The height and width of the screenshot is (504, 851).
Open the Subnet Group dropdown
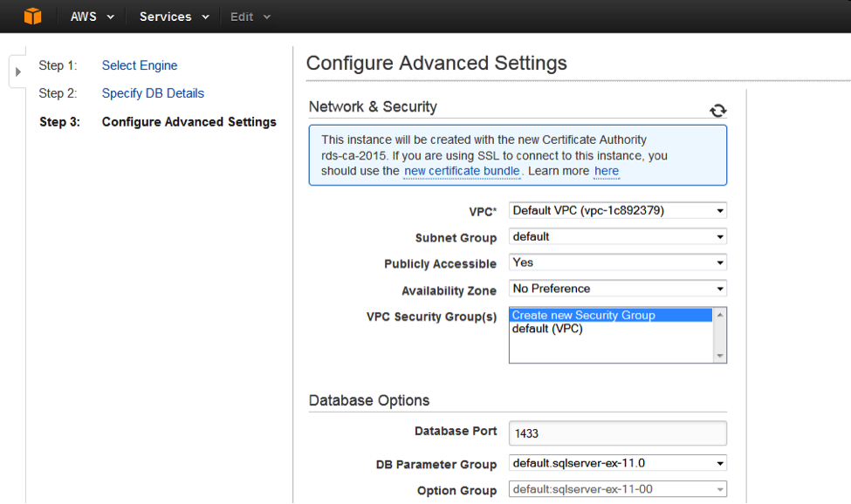click(618, 236)
